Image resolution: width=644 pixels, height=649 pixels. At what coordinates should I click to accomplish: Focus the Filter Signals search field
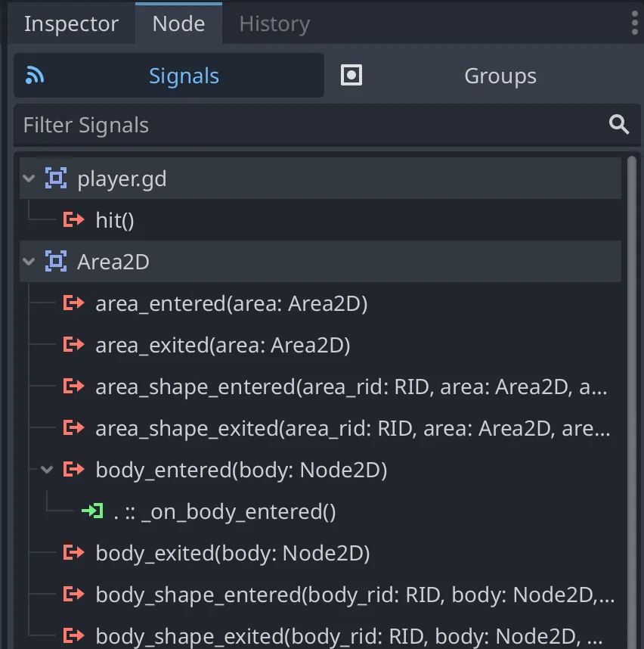(302, 126)
